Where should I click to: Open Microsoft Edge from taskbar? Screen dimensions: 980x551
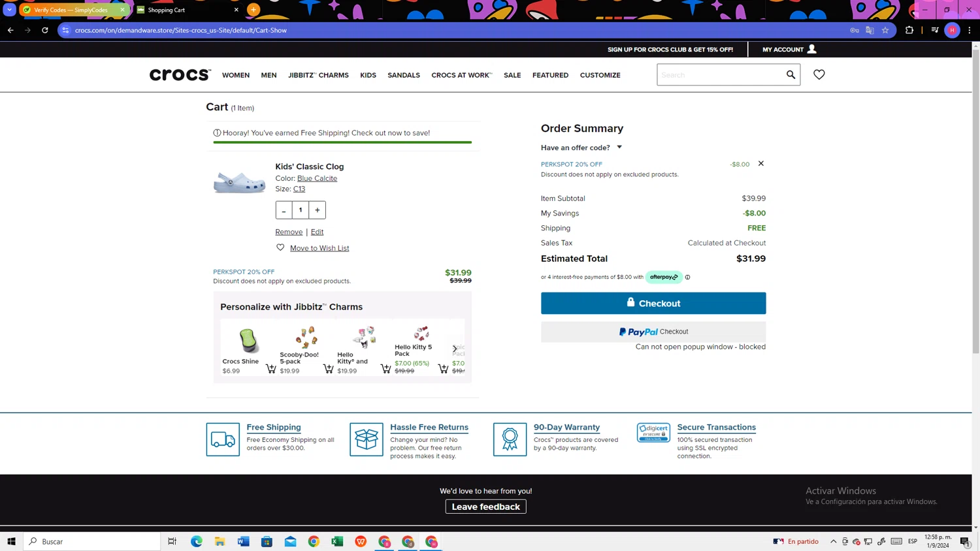tap(197, 541)
